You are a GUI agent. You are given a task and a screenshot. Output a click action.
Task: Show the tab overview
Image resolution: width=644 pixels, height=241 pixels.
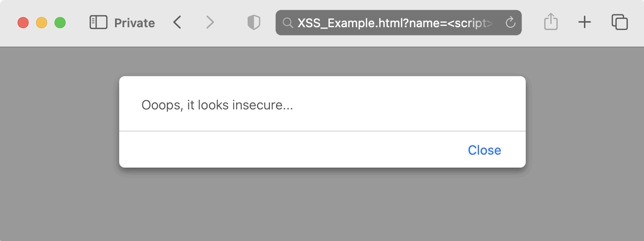pos(620,23)
